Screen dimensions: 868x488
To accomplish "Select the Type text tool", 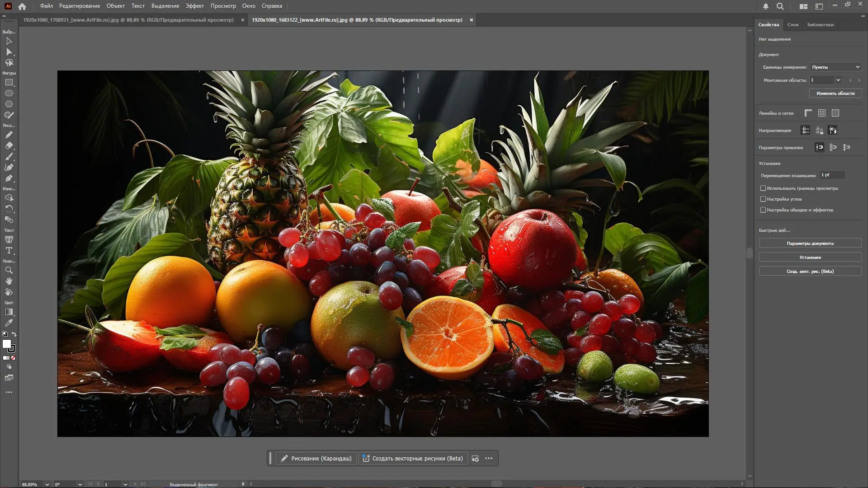I will [x=9, y=250].
